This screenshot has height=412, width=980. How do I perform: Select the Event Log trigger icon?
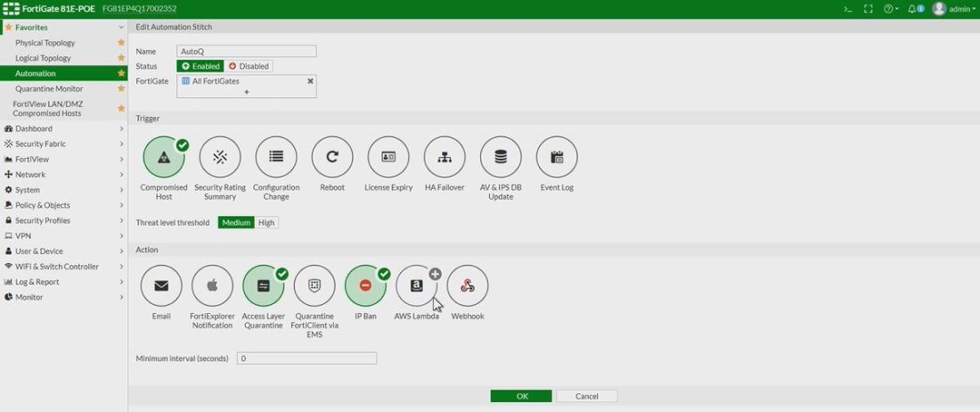(557, 157)
